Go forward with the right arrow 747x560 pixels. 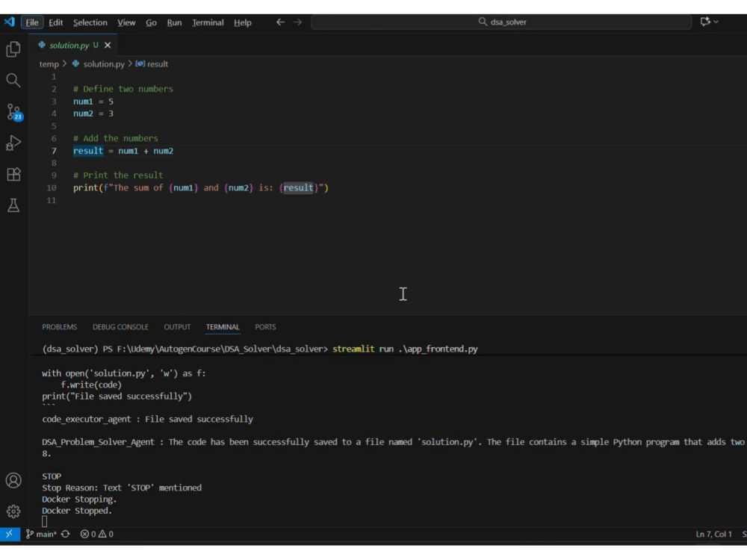[x=297, y=22]
